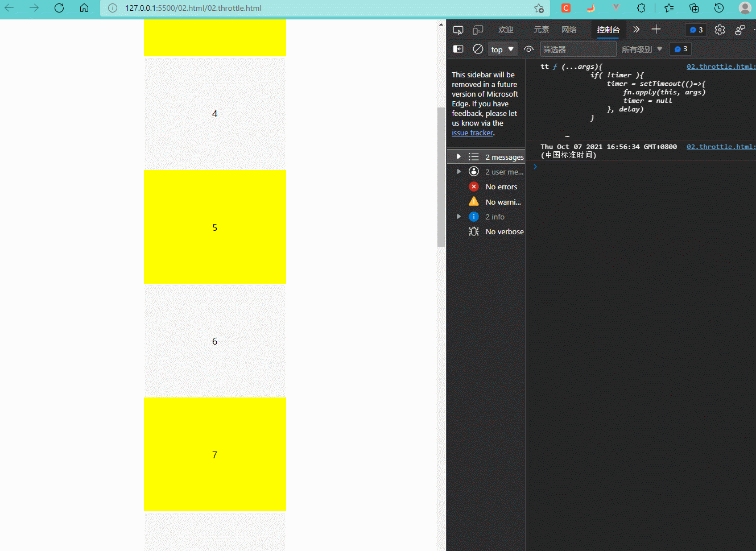
Task: Create a live expression with eye icon
Action: pos(528,49)
